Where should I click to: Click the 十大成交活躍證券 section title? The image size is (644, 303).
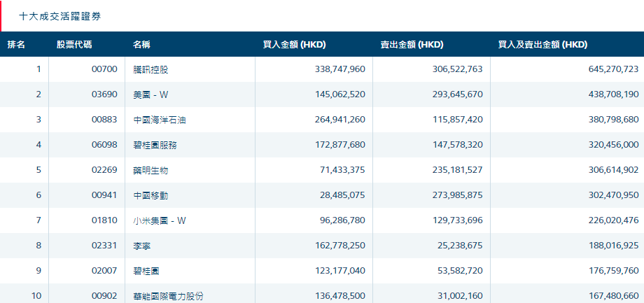tap(60, 16)
